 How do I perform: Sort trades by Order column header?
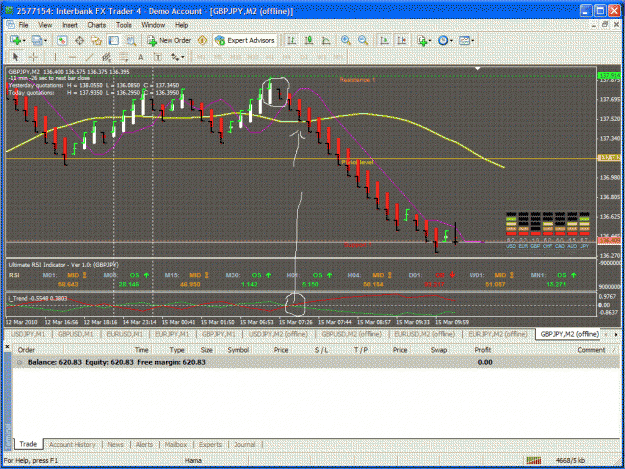tap(26, 350)
